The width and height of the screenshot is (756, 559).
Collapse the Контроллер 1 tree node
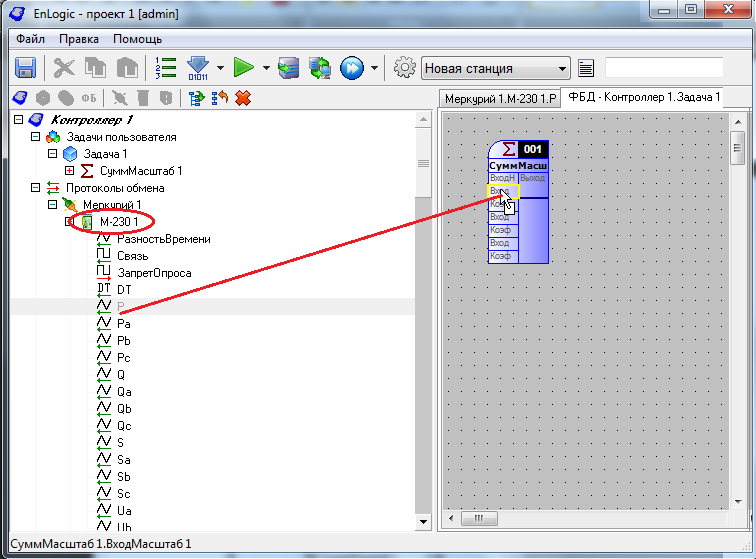tap(18, 119)
